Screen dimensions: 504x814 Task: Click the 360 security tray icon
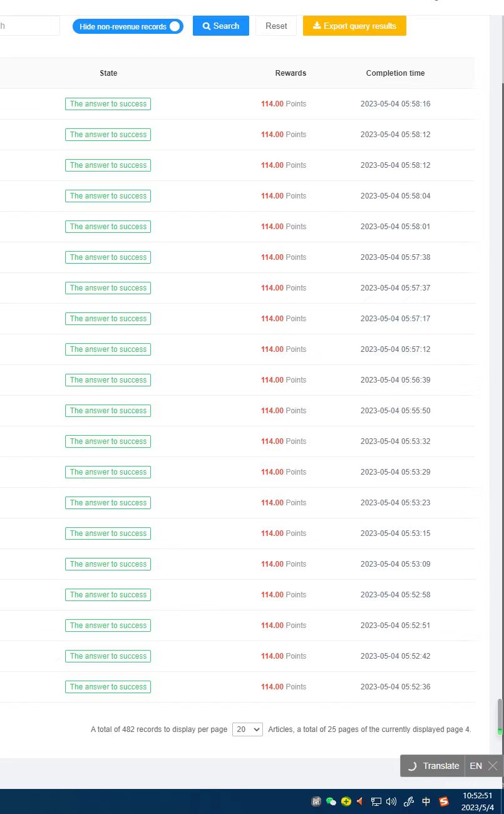coord(346,801)
